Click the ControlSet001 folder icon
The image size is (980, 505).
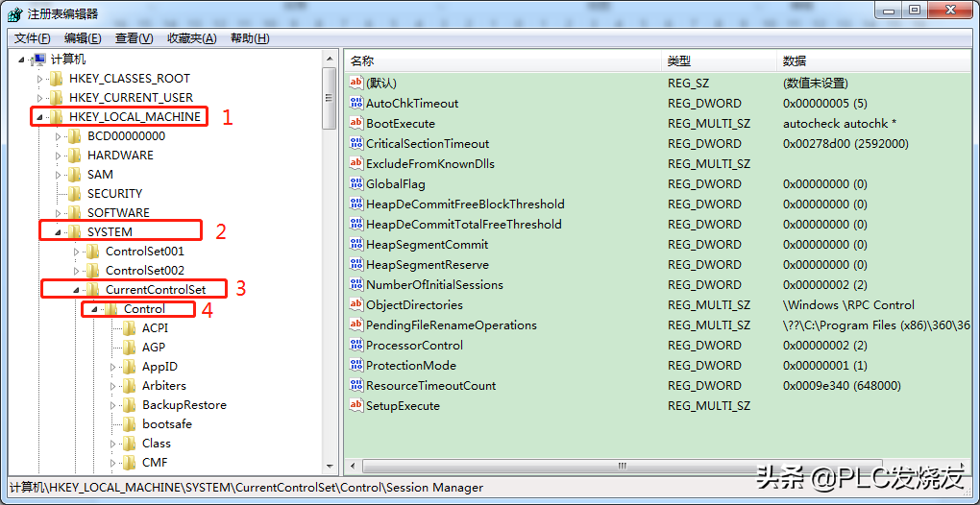coord(92,252)
